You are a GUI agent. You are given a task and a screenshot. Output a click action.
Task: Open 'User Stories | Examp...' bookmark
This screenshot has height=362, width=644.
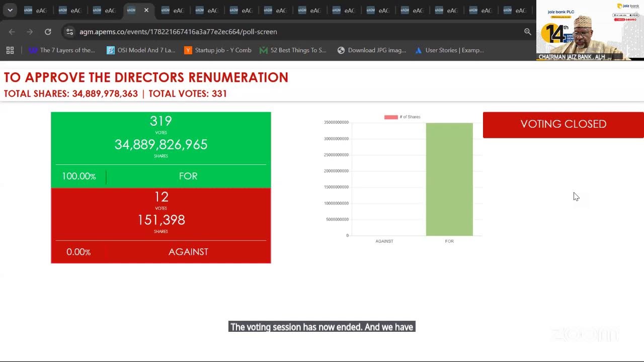click(449, 50)
